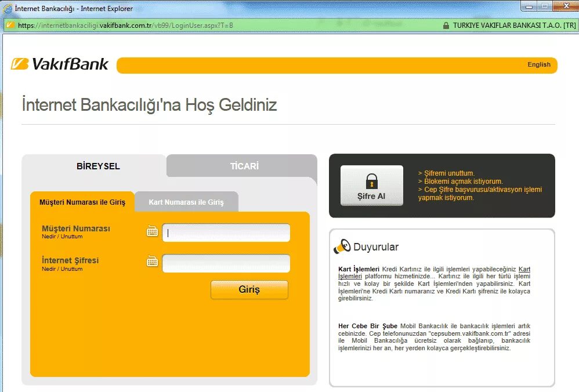Click Nedir / Unuttum under Müşteri Numarası
This screenshot has width=579, height=392.
[62, 237]
